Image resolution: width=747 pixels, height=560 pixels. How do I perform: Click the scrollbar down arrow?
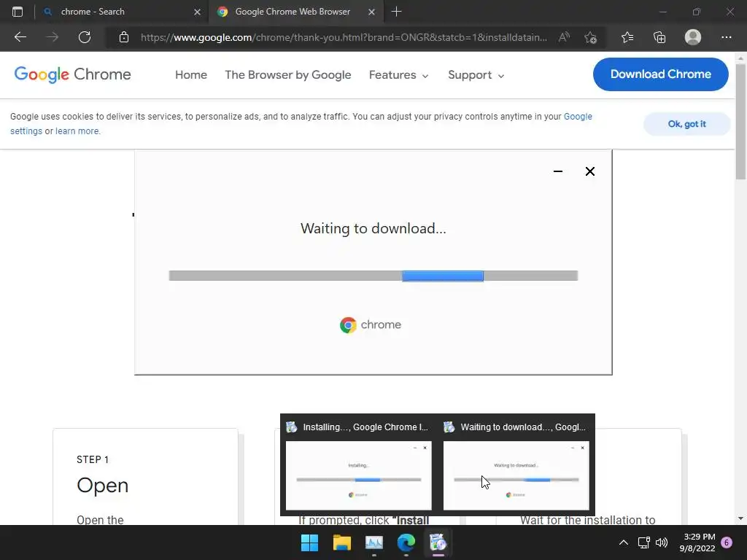(740, 518)
